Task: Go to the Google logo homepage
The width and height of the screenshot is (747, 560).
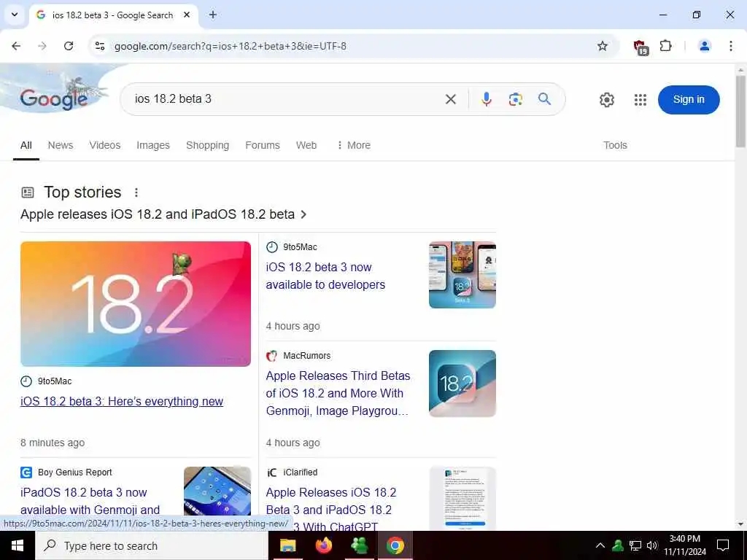Action: [x=53, y=99]
